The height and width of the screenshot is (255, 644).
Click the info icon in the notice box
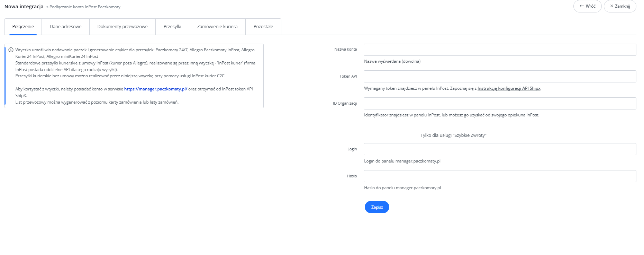pos(11,50)
